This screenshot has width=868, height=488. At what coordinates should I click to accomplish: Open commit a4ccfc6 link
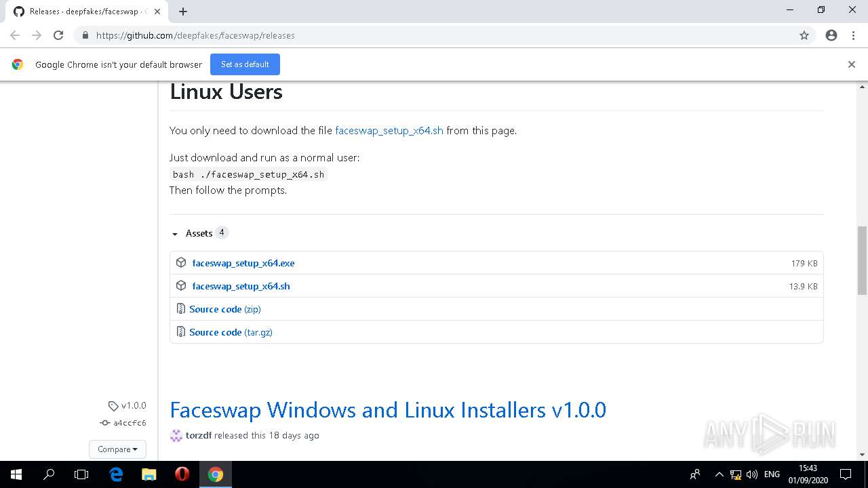point(130,423)
